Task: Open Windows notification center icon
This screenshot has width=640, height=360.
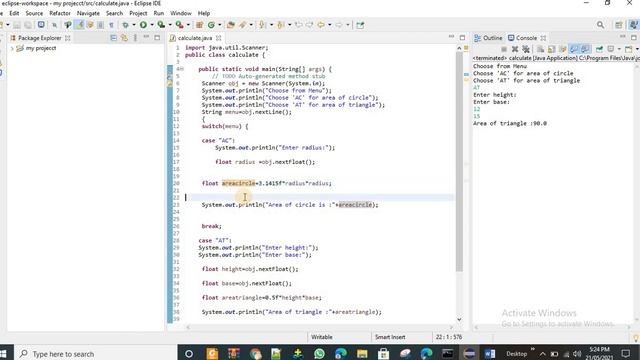Action: point(626,353)
